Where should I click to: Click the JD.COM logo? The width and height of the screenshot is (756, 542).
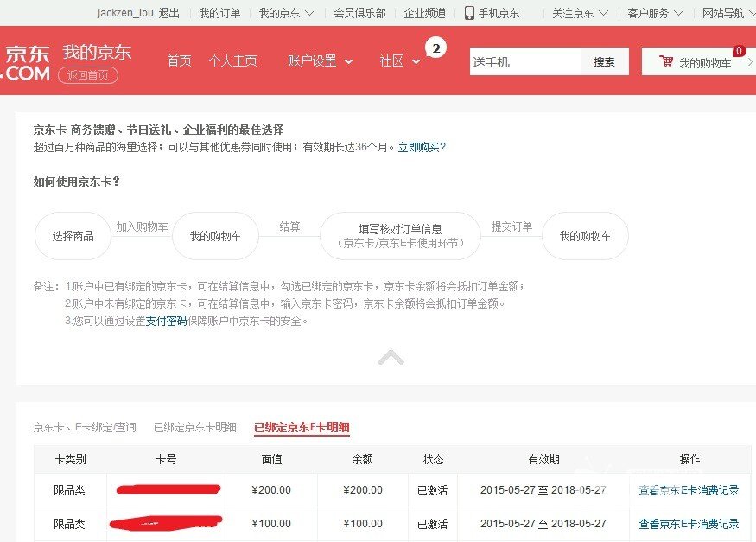pos(26,62)
